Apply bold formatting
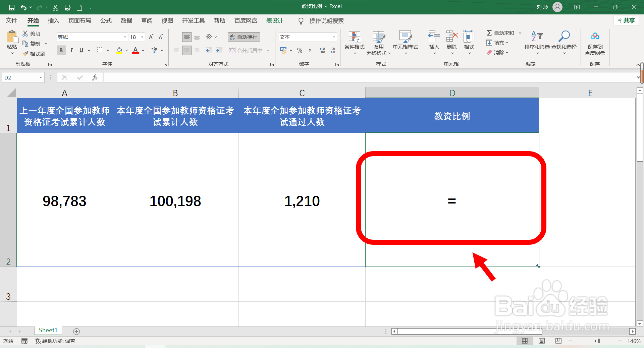Screen dimensions: 644x348 tap(61, 50)
